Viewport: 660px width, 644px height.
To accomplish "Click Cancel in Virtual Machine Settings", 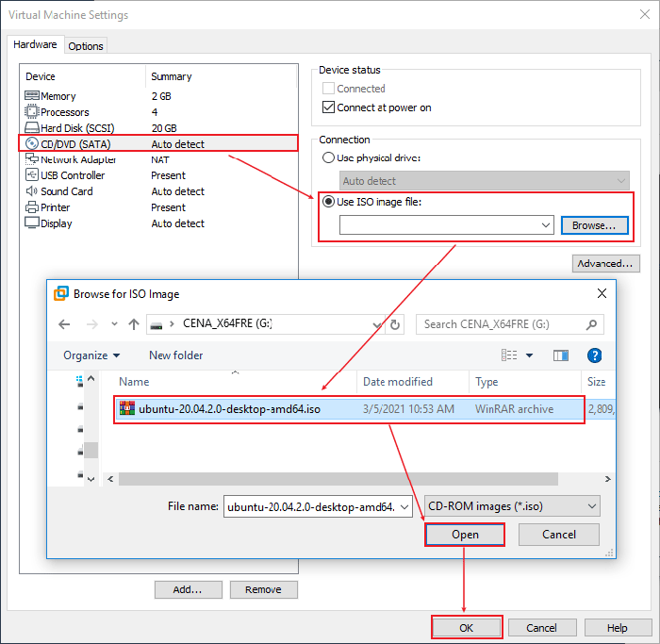I will (x=542, y=628).
